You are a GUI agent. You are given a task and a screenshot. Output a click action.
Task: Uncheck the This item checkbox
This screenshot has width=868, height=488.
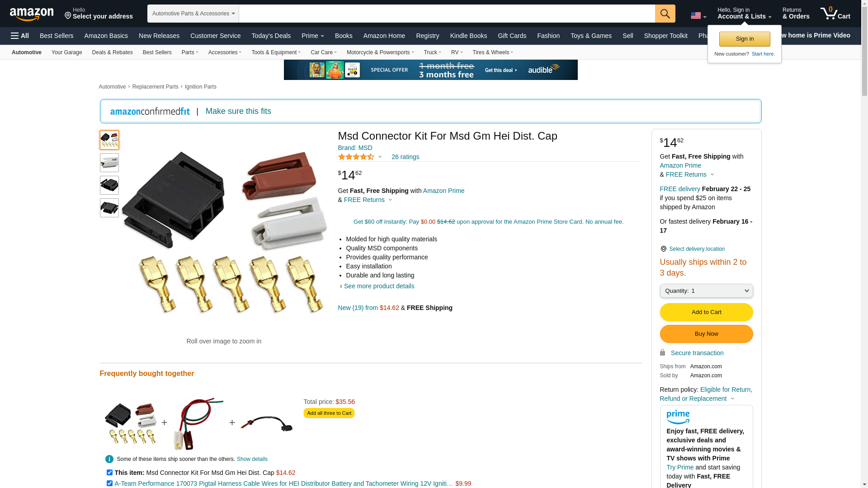tap(109, 473)
